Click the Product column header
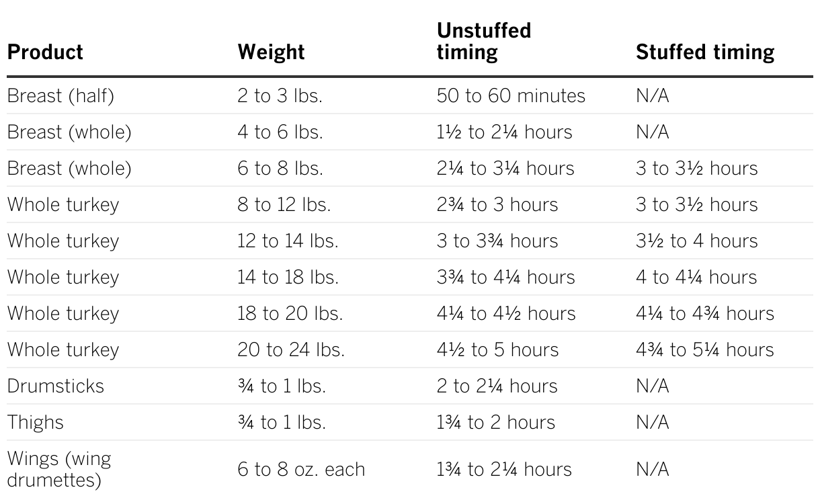Screen dimensions: 820x504 coord(45,52)
